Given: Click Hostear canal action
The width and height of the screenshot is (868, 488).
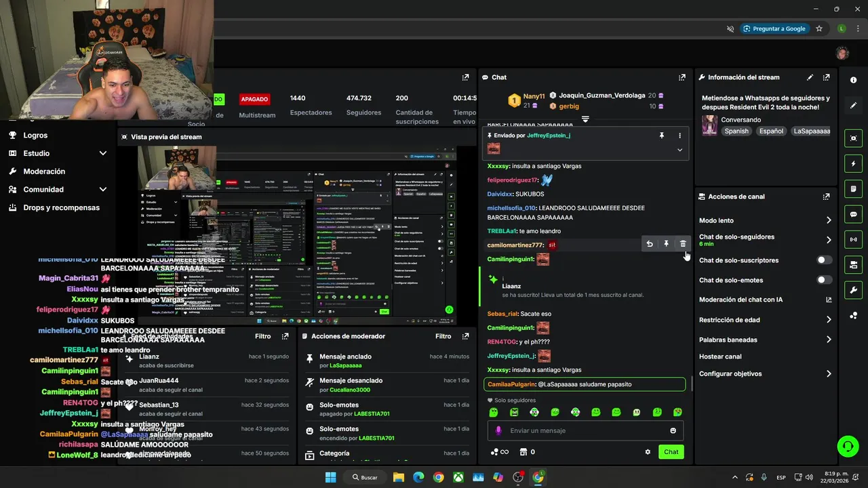Looking at the screenshot, I should click(x=720, y=357).
